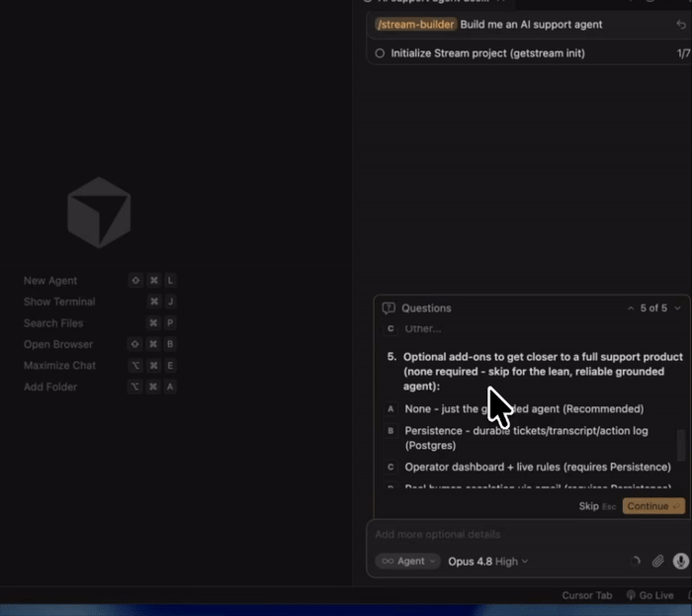Click Search Files shortcut entry

click(x=99, y=323)
